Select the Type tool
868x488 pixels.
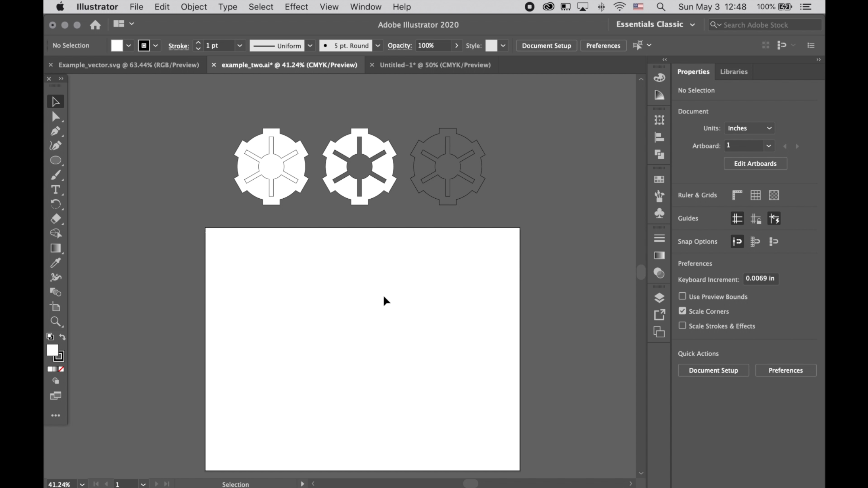pos(55,190)
